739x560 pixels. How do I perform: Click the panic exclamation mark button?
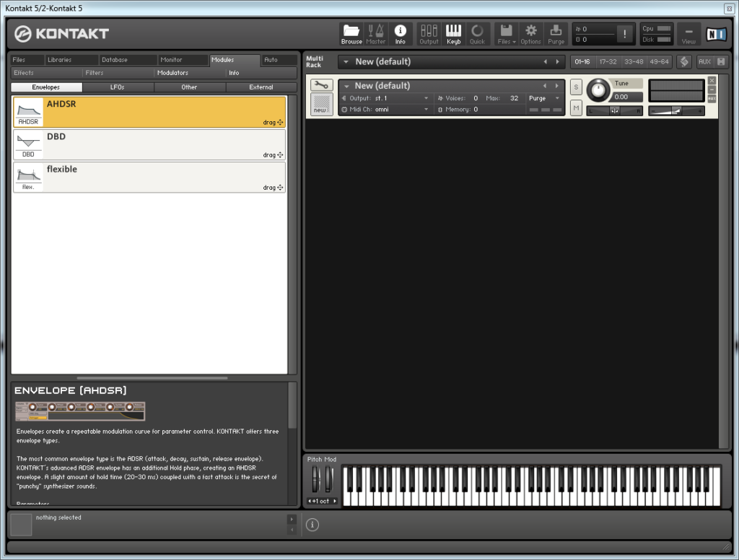tap(624, 34)
